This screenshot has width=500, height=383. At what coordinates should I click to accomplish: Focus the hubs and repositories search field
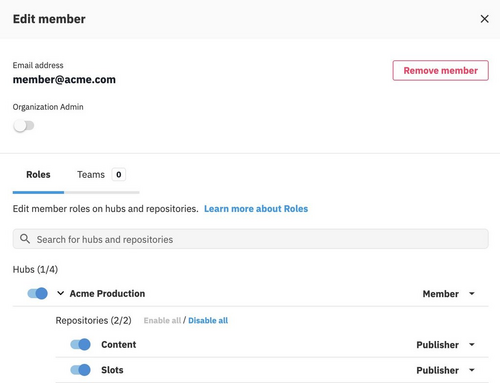(x=251, y=239)
